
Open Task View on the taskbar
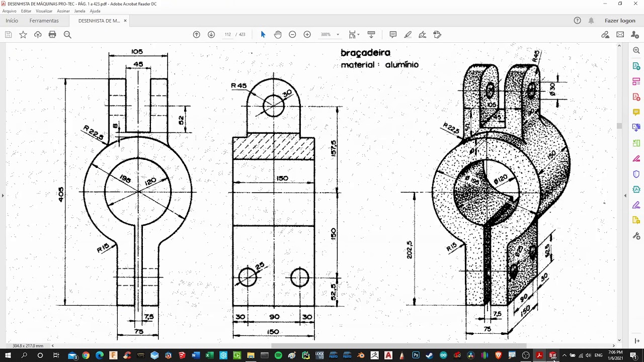56,355
